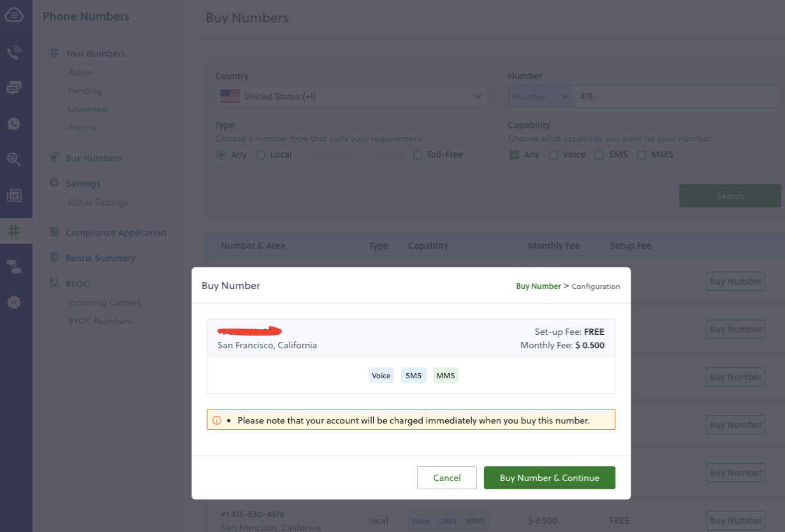Screen dimensions: 785x532
Task: Click the cloud dialpad logo at the top
Action: tap(15, 14)
